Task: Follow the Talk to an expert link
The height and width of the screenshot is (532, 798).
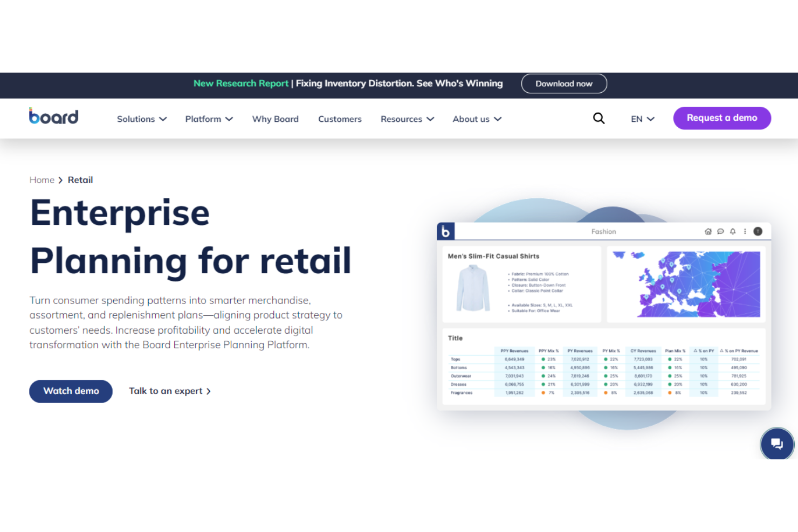Action: pyautogui.click(x=170, y=391)
